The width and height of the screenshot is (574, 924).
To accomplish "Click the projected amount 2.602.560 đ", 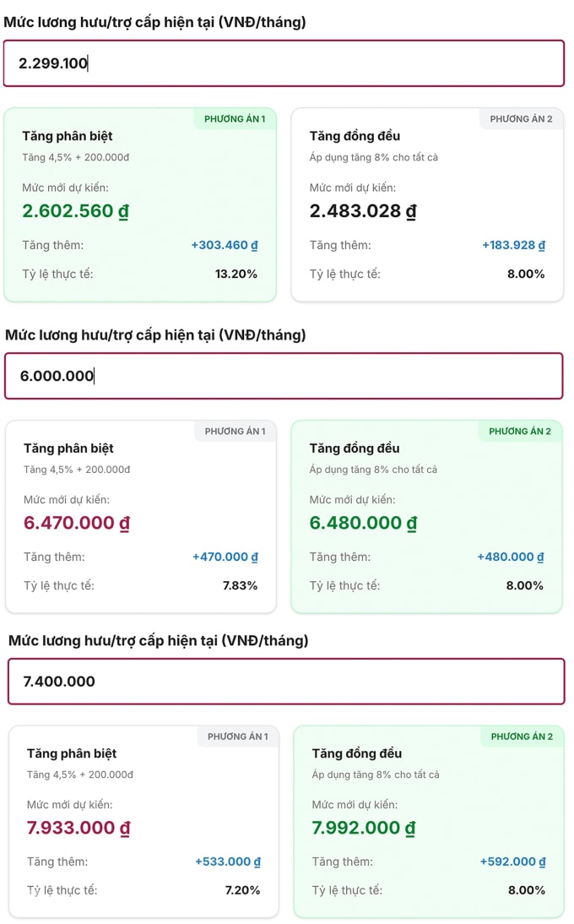I will click(76, 211).
